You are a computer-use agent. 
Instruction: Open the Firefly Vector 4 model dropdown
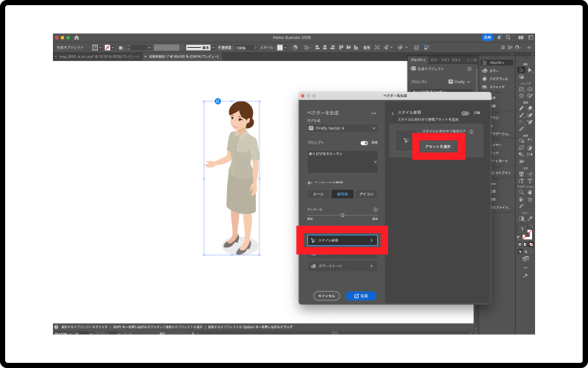[x=342, y=128]
